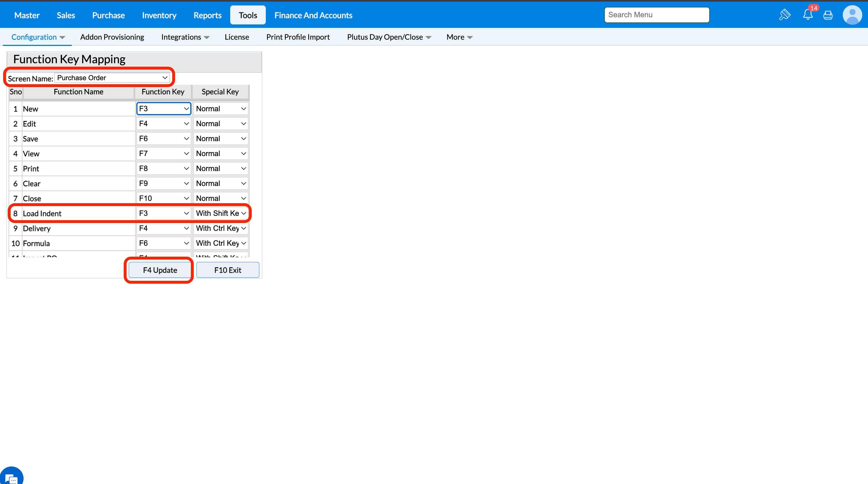
Task: Click the notification bell icon
Action: pos(808,15)
